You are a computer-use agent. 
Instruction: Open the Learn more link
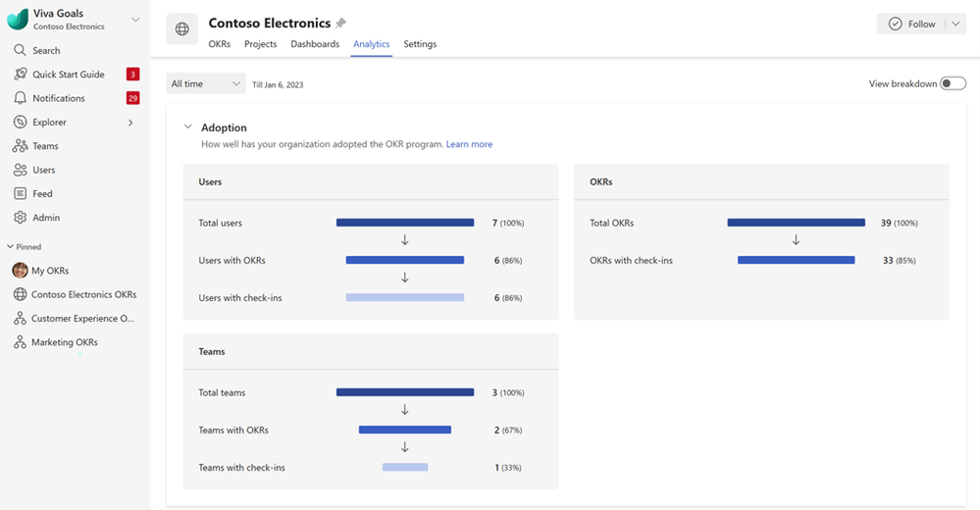469,144
